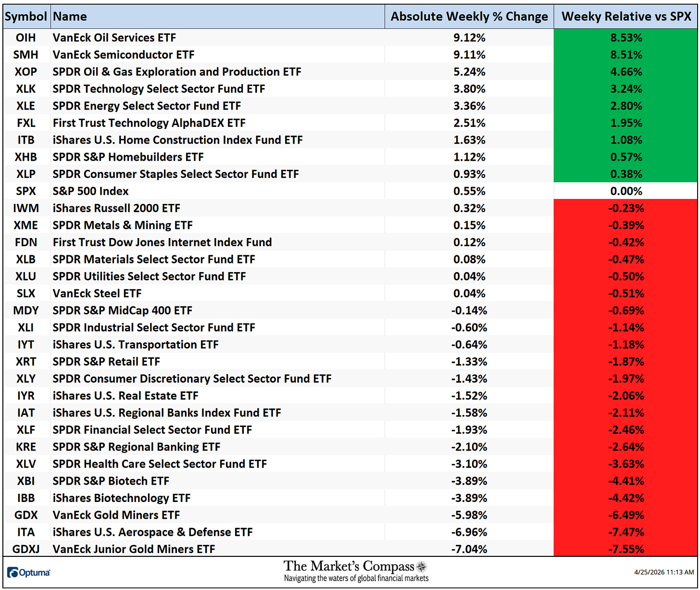Click the -2.46% relative value

click(x=626, y=430)
